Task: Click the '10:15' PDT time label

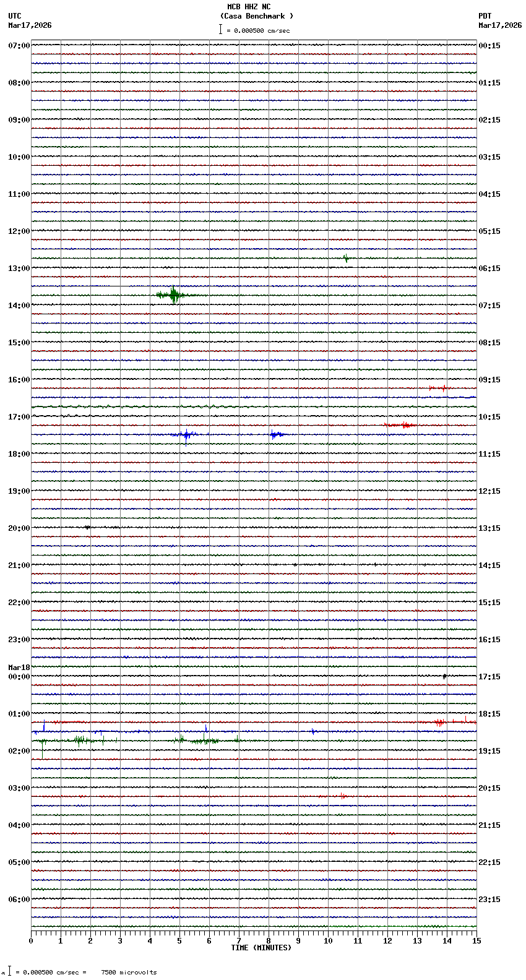Action: coord(489,417)
